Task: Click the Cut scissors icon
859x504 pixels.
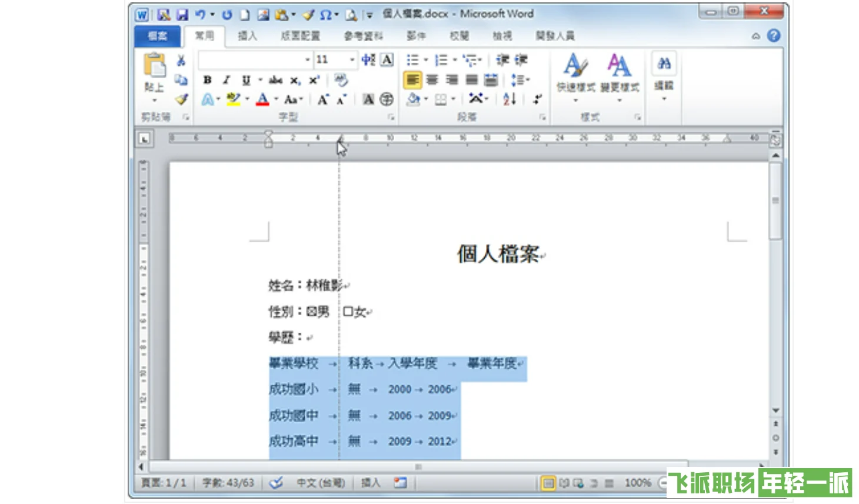Action: click(181, 60)
